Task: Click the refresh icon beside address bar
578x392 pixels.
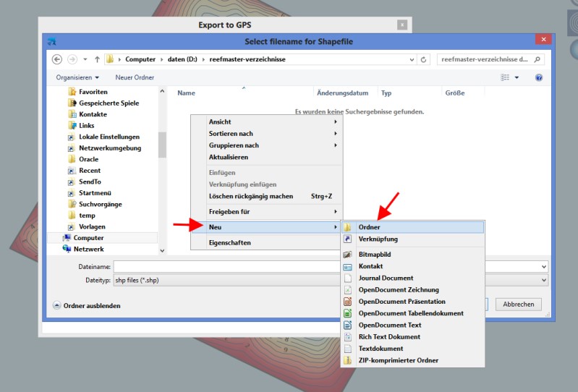Action: [424, 59]
